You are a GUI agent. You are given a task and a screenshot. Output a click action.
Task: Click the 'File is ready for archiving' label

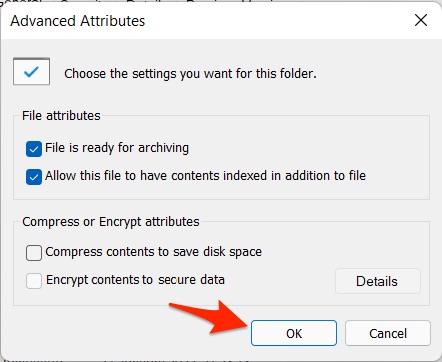(x=117, y=148)
